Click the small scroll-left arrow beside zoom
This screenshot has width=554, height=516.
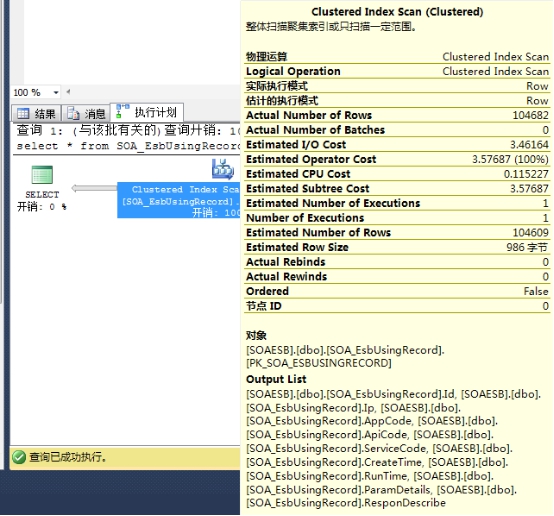click(68, 92)
